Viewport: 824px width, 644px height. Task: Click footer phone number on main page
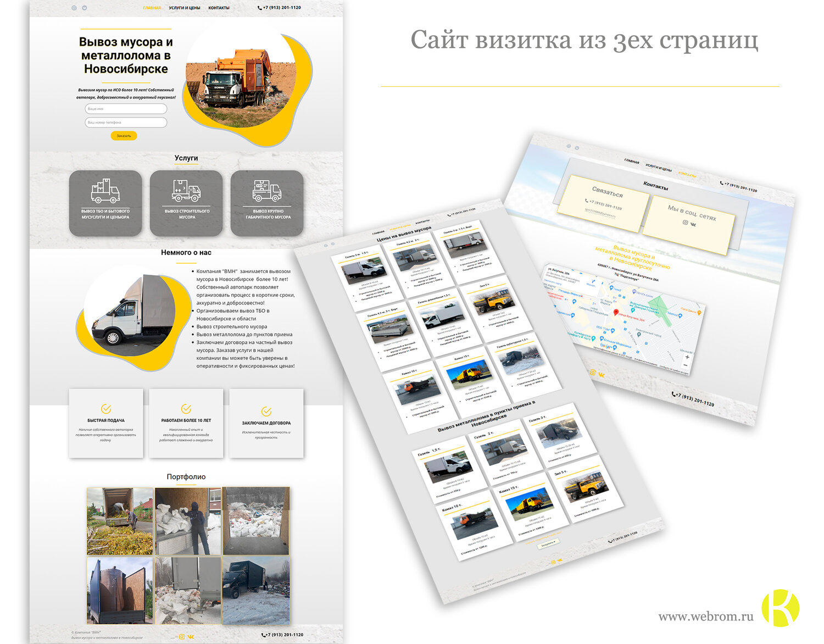coord(283,635)
